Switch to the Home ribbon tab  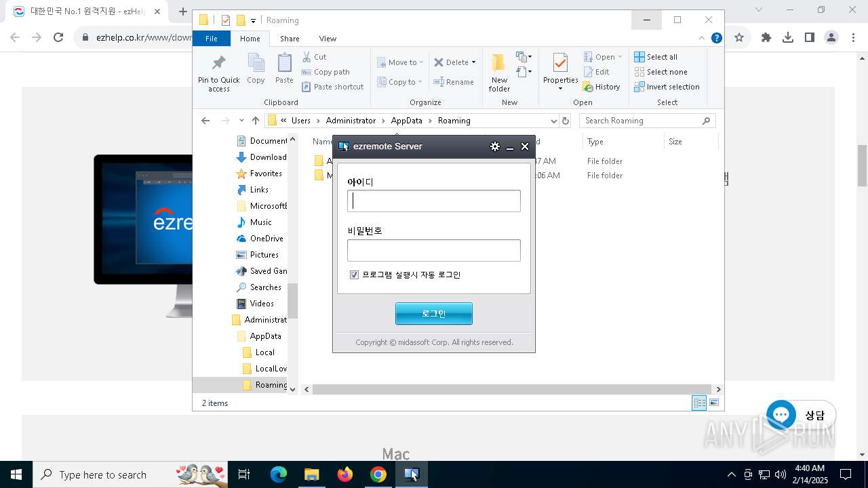click(250, 39)
